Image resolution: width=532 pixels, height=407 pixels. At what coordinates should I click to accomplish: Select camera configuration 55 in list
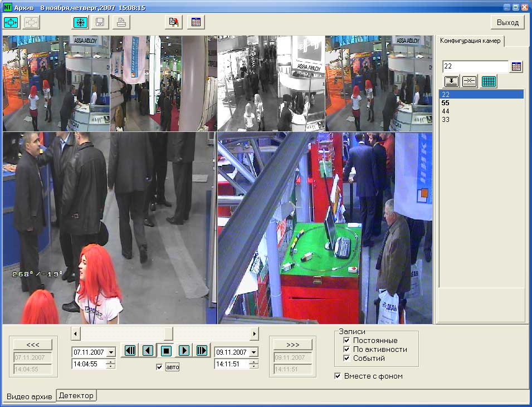446,103
